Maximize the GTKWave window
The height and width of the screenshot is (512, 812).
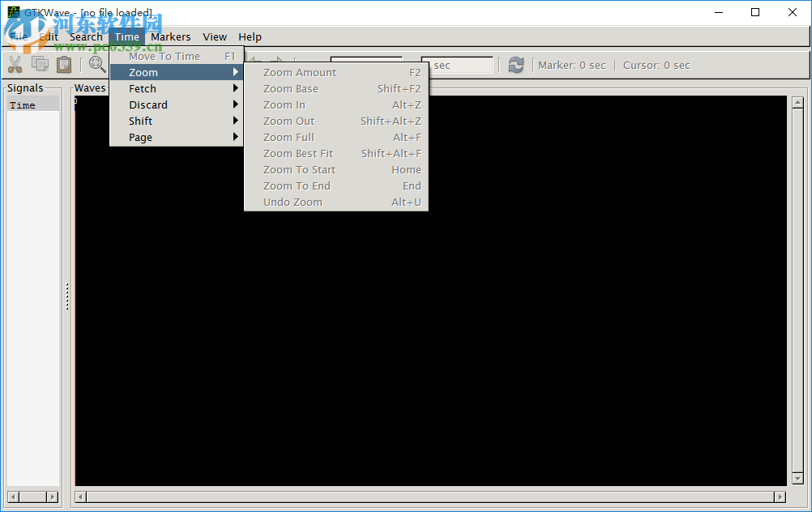coord(755,12)
